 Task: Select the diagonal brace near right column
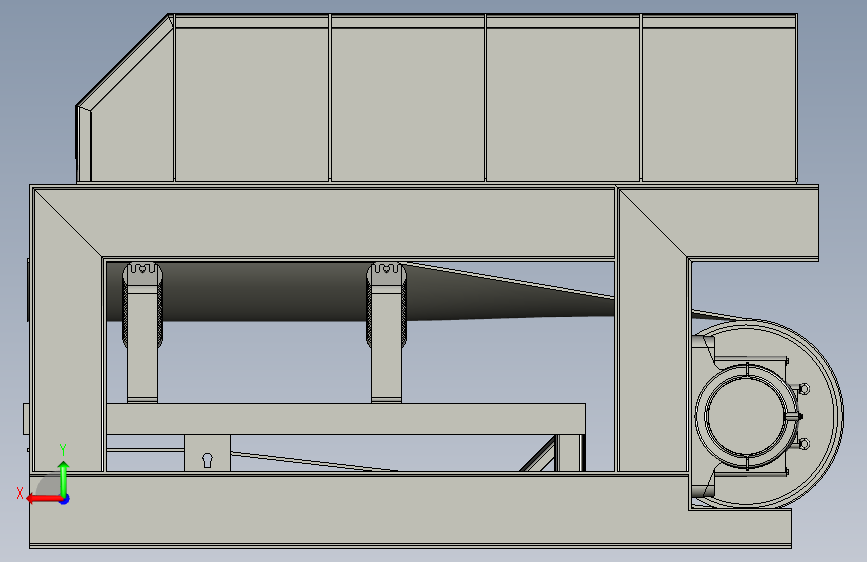(x=538, y=454)
